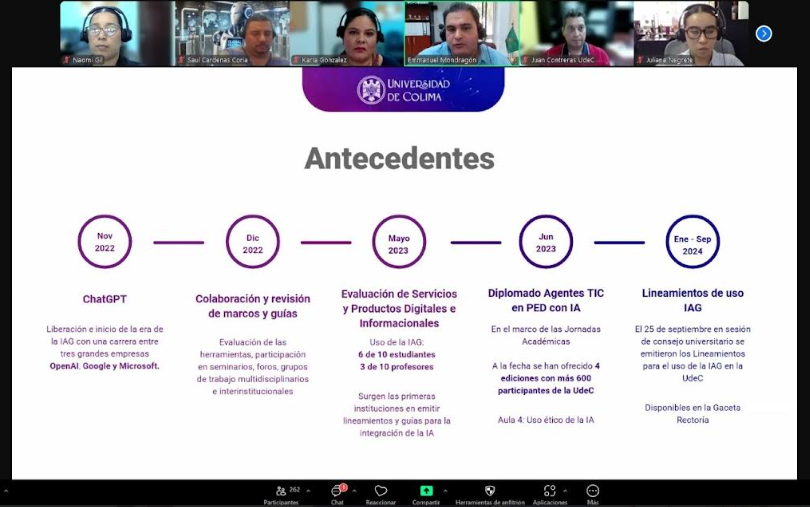Select Emmanuel Mondragón's video thumbnail

coord(461,33)
